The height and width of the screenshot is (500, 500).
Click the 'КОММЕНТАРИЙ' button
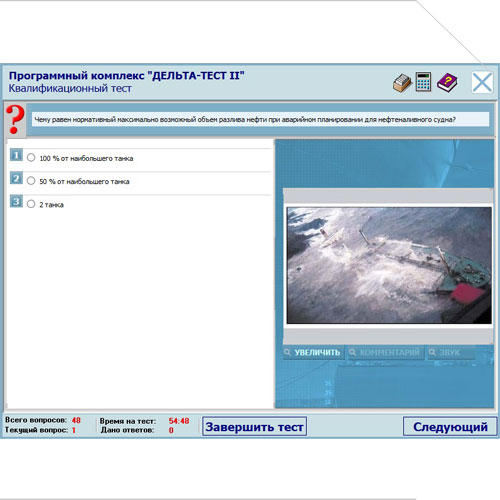tap(385, 352)
